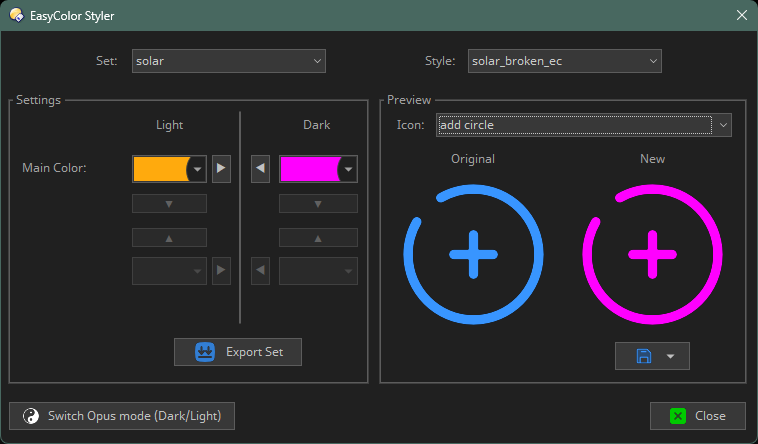Image resolution: width=758 pixels, height=444 pixels.
Task: Click the New preview label
Action: [x=653, y=159]
